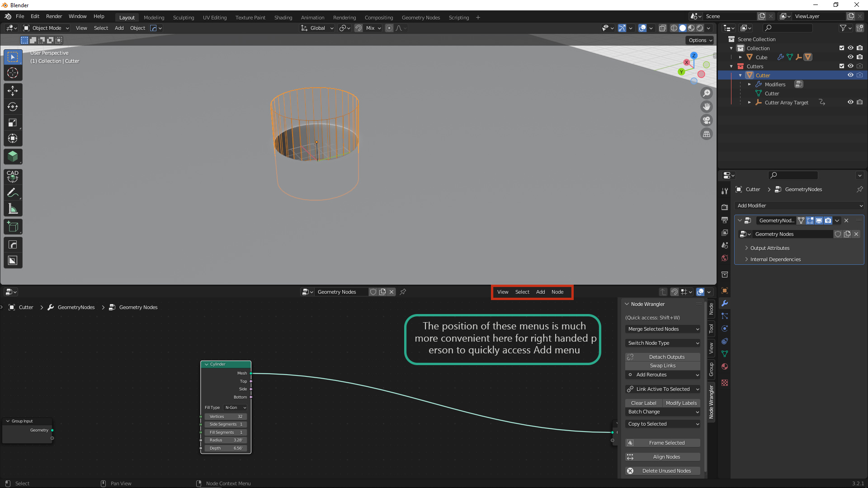
Task: Open the Add Modifier dropdown
Action: 799,206
